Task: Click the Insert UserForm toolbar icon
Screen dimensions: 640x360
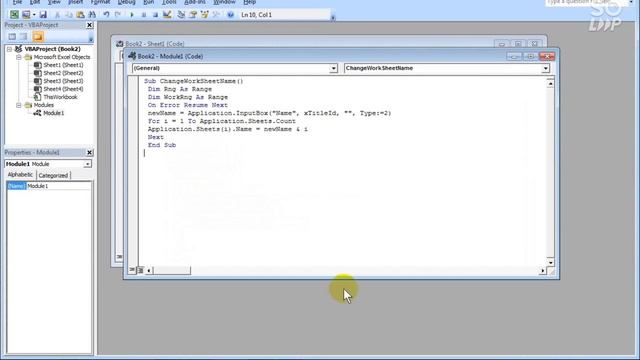Action: (x=26, y=15)
